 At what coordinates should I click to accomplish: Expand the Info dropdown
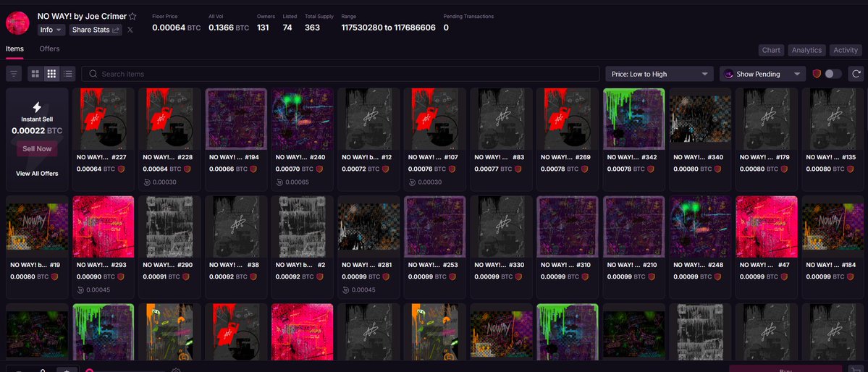click(x=51, y=30)
